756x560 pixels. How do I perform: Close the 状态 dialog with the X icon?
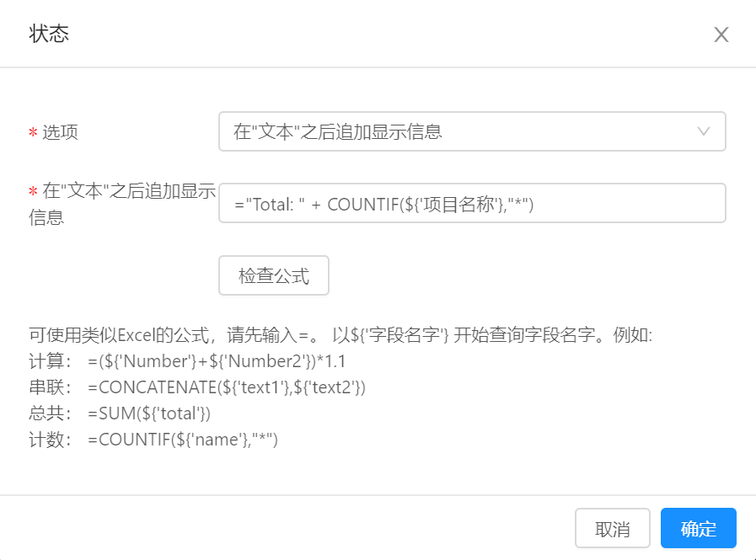pyautogui.click(x=721, y=35)
